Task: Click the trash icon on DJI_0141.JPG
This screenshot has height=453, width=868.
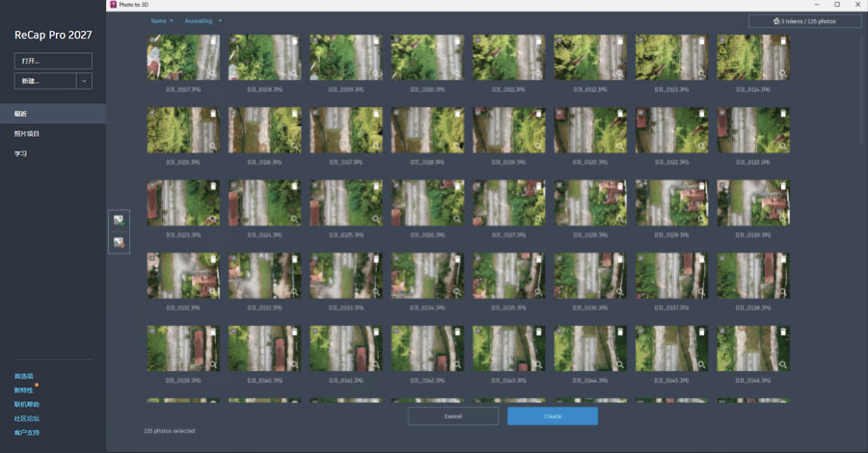Action: (x=376, y=332)
